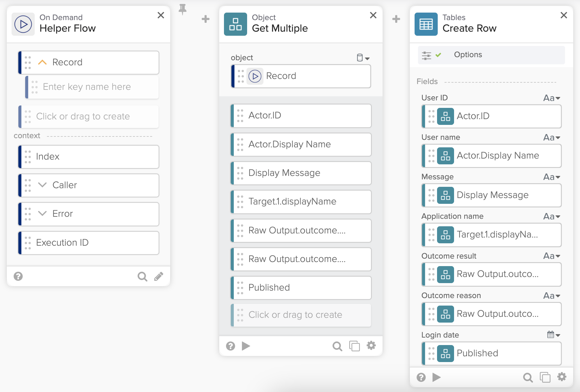The height and width of the screenshot is (392, 580).
Task: Duplicate the Get Multiple card
Action: coord(354,346)
